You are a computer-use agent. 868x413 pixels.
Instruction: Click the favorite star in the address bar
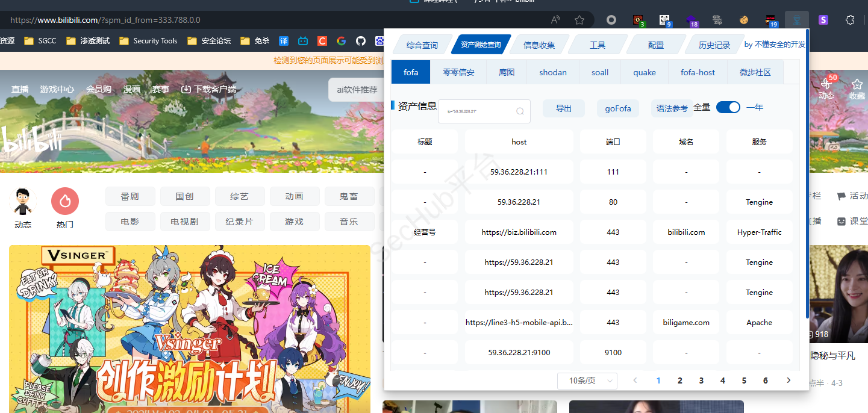point(579,20)
